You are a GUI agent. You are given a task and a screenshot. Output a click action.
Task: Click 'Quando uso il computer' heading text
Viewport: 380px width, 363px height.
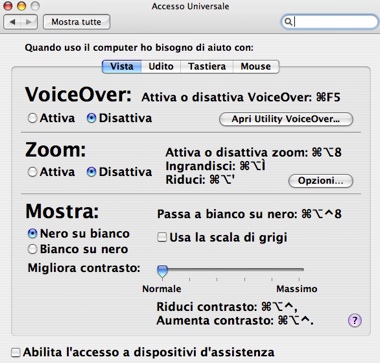tap(139, 48)
